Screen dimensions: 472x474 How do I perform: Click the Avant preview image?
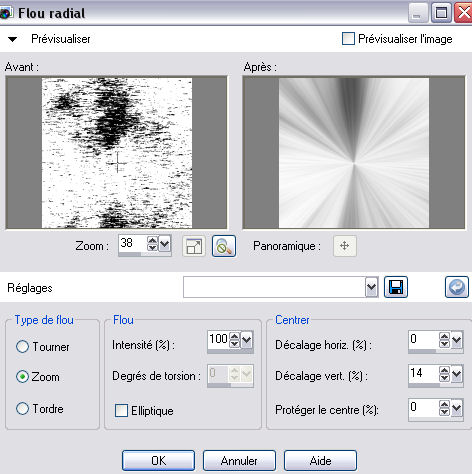pos(117,153)
